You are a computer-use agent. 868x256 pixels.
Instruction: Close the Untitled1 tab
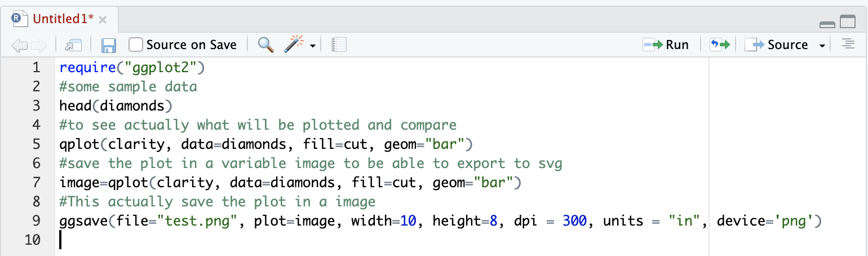pyautogui.click(x=103, y=20)
